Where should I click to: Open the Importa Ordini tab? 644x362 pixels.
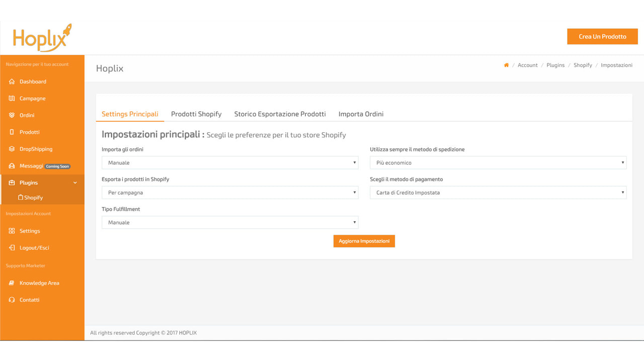[x=361, y=114]
